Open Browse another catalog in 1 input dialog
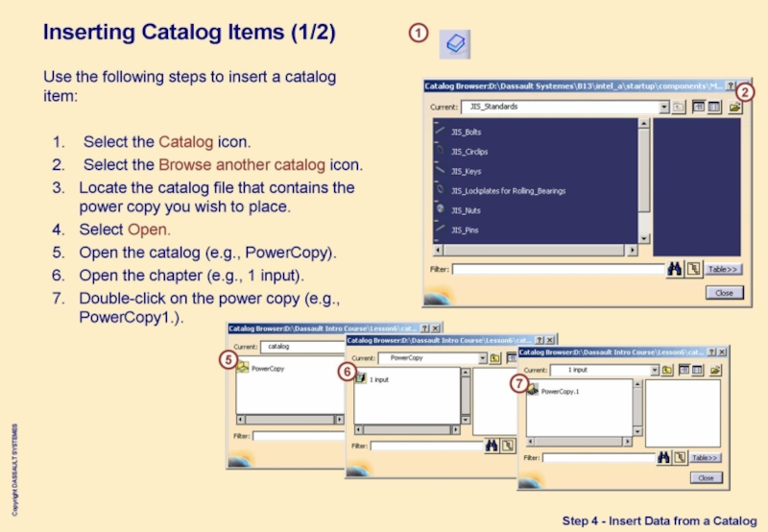The width and height of the screenshot is (768, 532). (x=718, y=370)
